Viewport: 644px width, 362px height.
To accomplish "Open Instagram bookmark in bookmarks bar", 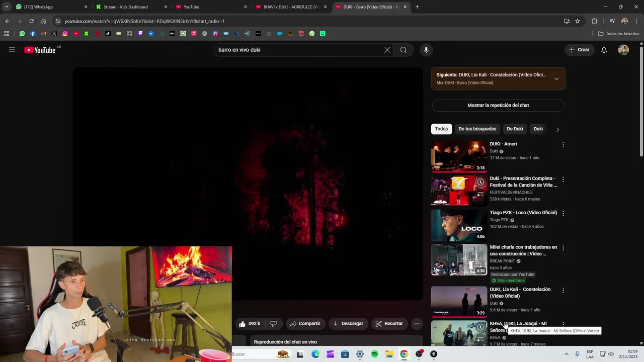I will pyautogui.click(x=65, y=34).
